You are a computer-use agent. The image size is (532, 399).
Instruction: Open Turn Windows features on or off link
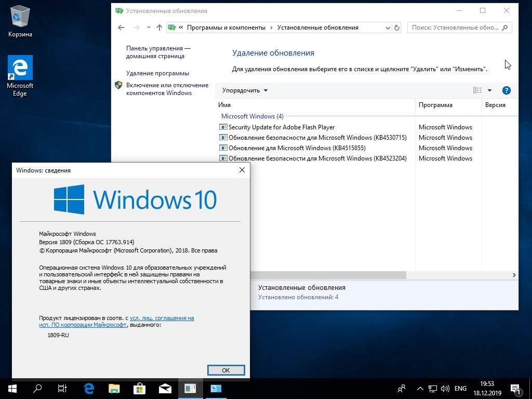pyautogui.click(x=167, y=89)
